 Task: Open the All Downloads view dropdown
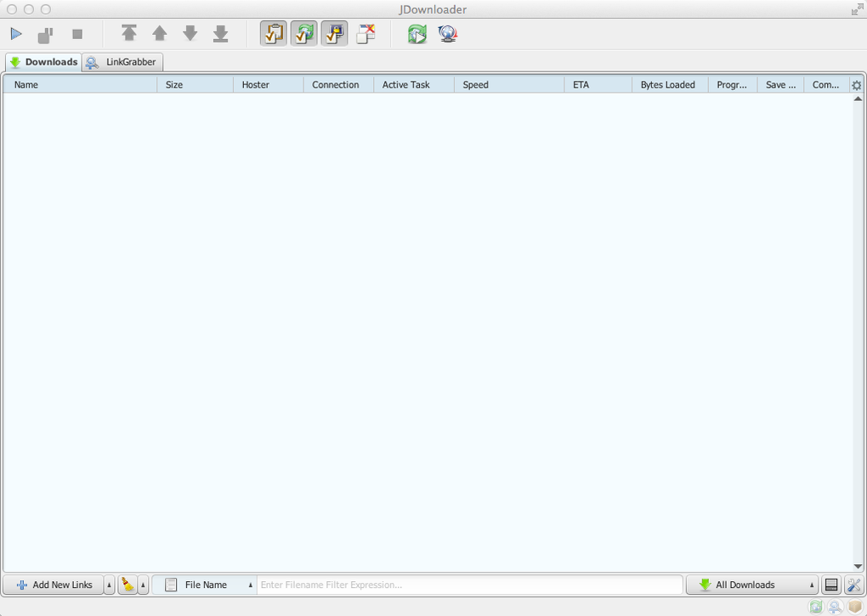point(752,585)
